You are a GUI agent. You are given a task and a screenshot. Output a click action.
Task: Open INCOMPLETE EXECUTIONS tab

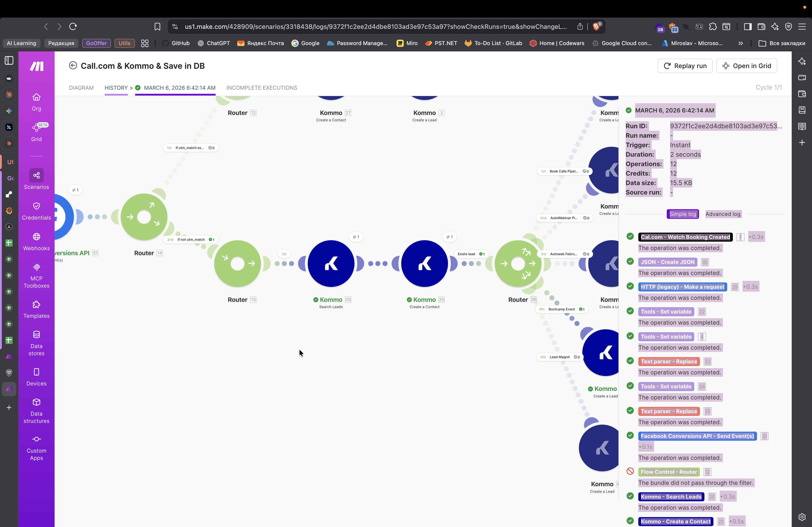(x=261, y=88)
